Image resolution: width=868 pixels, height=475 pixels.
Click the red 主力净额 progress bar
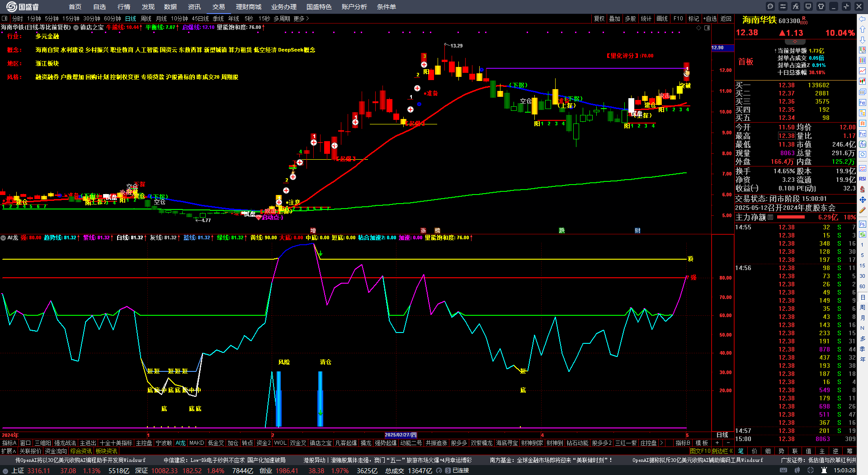[x=791, y=217]
